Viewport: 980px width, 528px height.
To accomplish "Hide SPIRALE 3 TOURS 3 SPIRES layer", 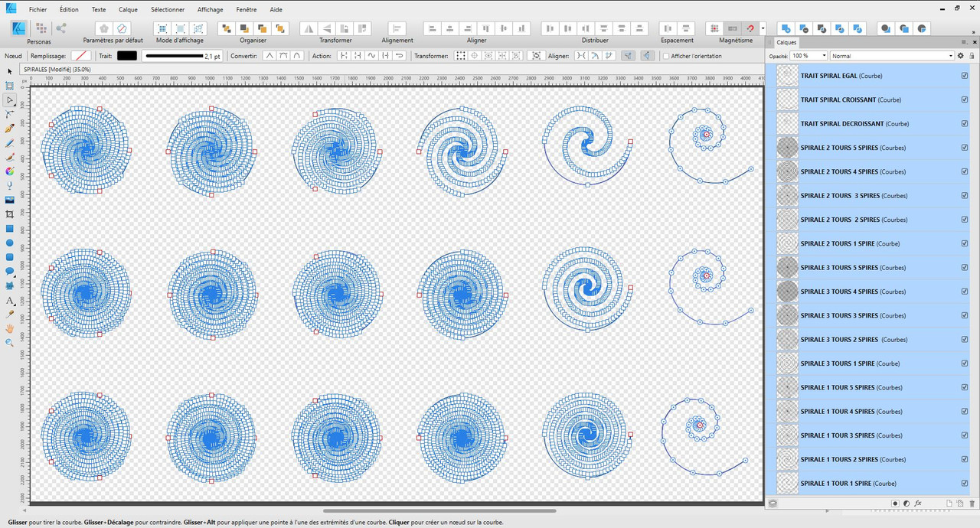I will click(x=965, y=315).
